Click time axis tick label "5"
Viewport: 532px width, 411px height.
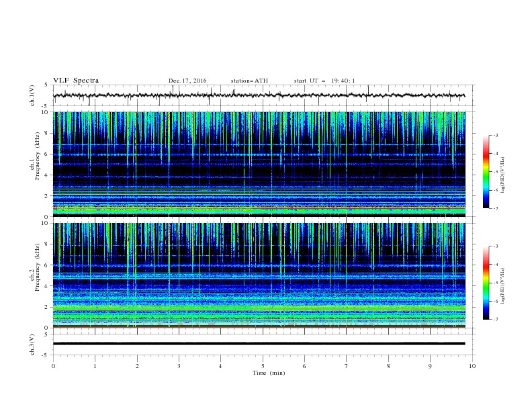pyautogui.click(x=263, y=366)
